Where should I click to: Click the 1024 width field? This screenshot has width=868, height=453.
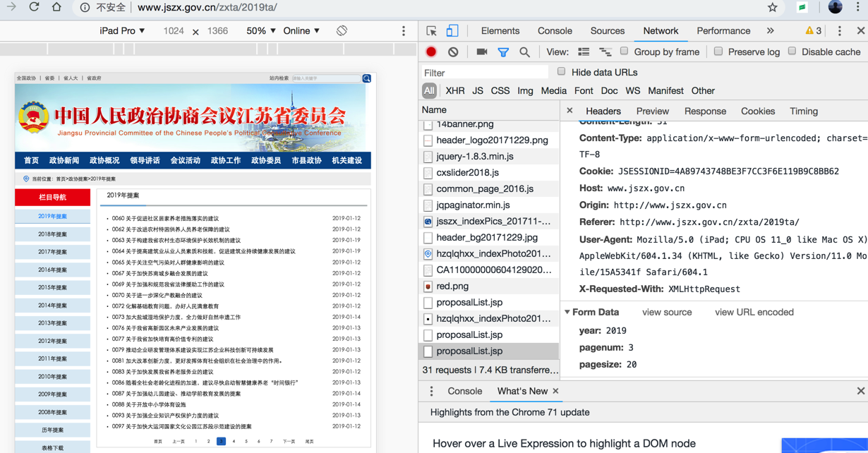174,31
